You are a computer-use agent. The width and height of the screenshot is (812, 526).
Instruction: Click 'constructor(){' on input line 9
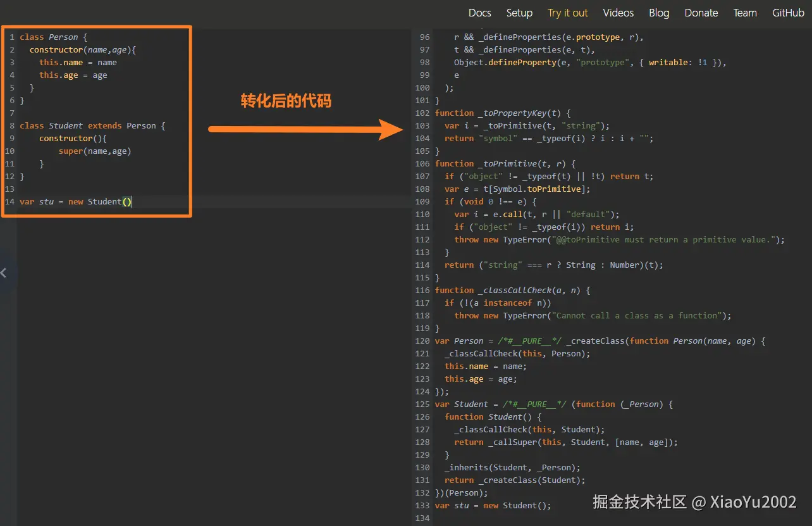(x=73, y=138)
